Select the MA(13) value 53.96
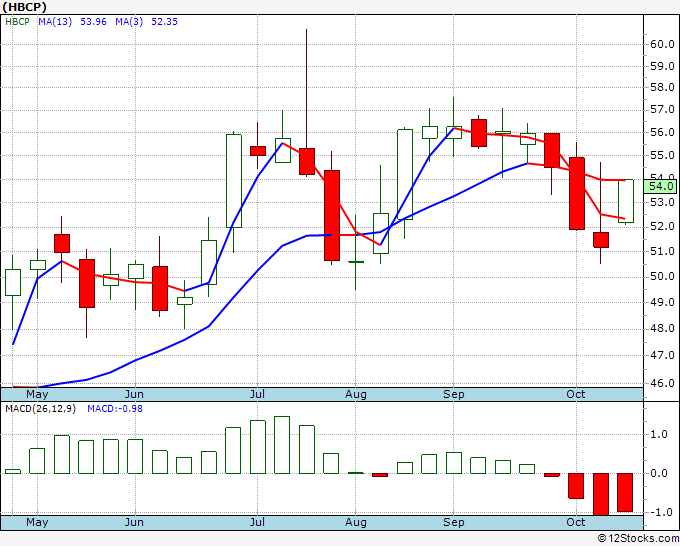Screen dimensions: 680x546 93,22
